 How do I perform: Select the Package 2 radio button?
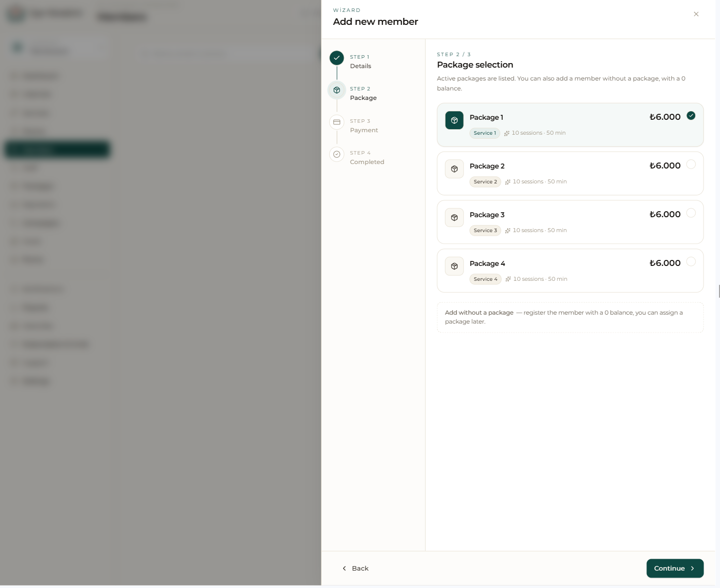[691, 165]
